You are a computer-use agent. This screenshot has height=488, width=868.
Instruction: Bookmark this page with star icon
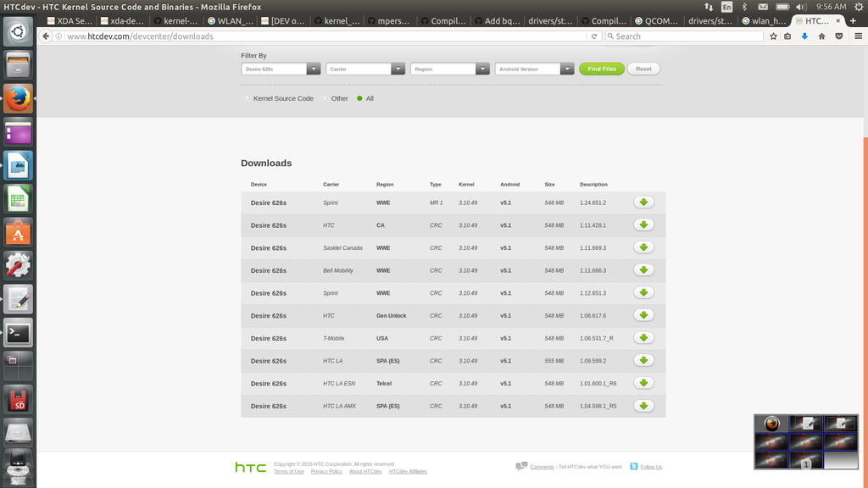point(773,36)
